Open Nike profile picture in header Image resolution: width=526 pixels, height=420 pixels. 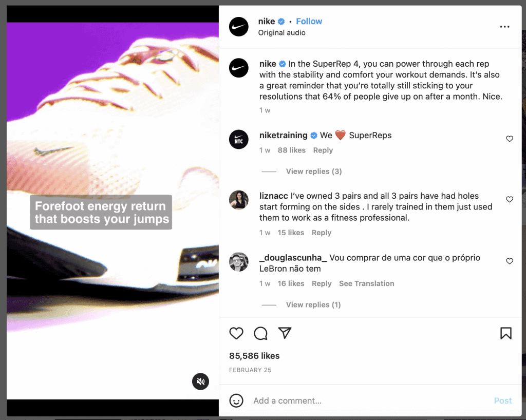[239, 27]
